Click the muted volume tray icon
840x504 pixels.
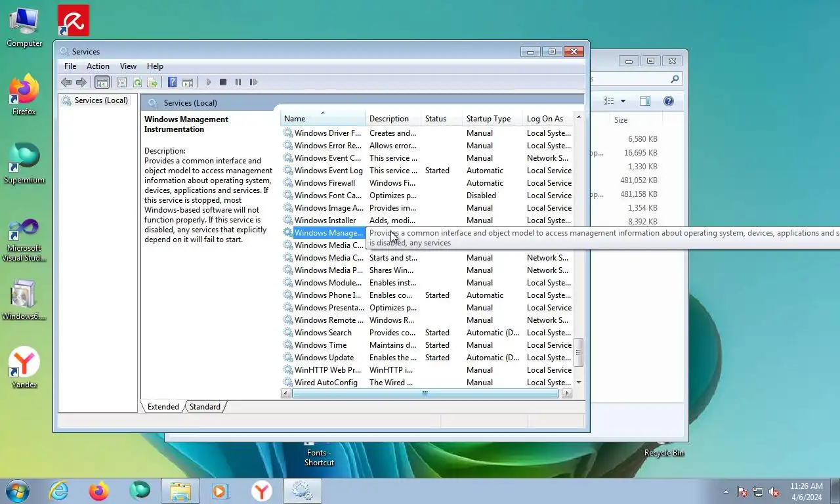[774, 492]
